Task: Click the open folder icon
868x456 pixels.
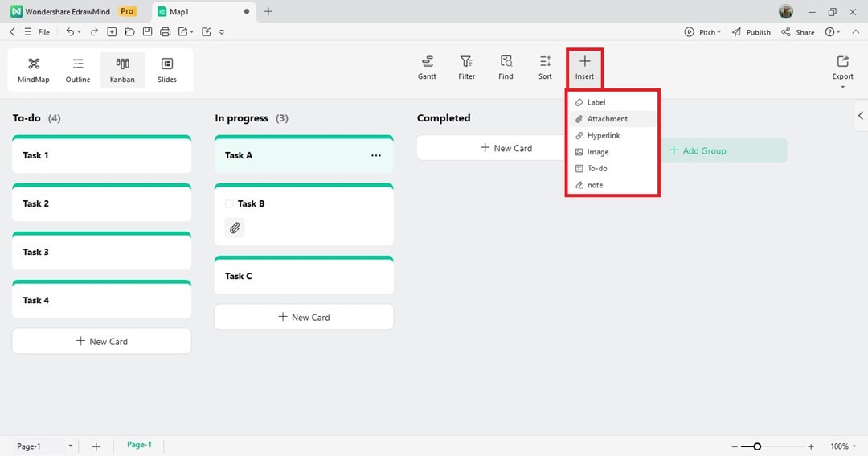Action: (129, 32)
